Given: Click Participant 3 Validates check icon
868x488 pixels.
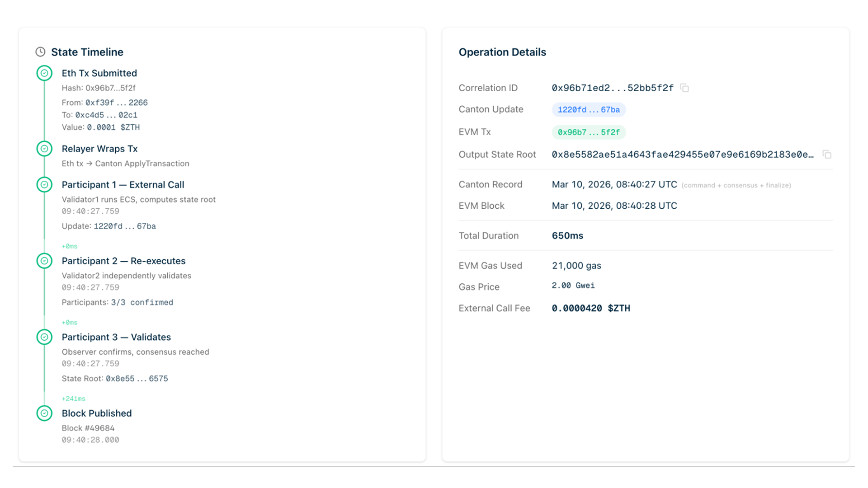Looking at the screenshot, I should pyautogui.click(x=44, y=337).
